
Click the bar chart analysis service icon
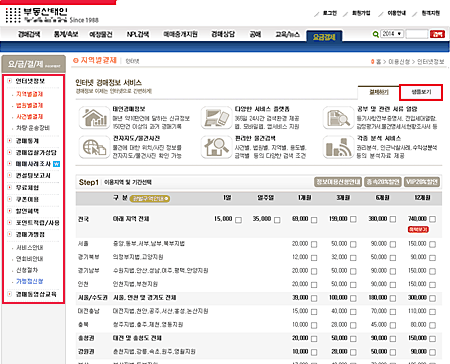(x=338, y=147)
